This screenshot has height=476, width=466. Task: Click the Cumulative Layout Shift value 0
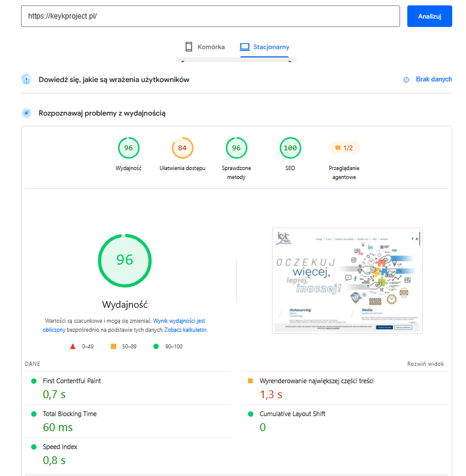[x=262, y=428]
